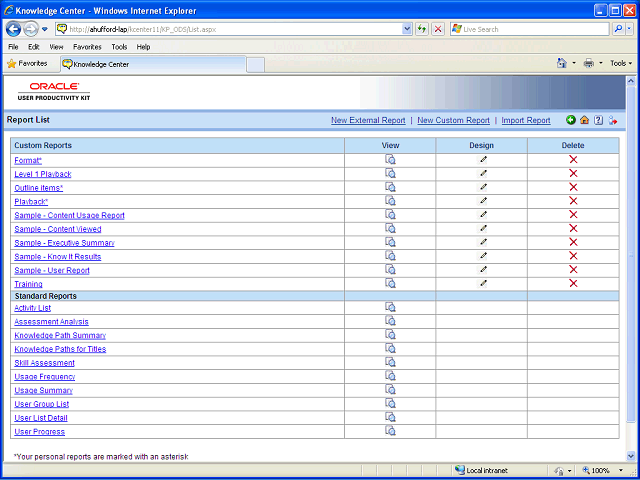The height and width of the screenshot is (480, 640).
Task: Click the page scroll down arrow
Action: tap(631, 456)
